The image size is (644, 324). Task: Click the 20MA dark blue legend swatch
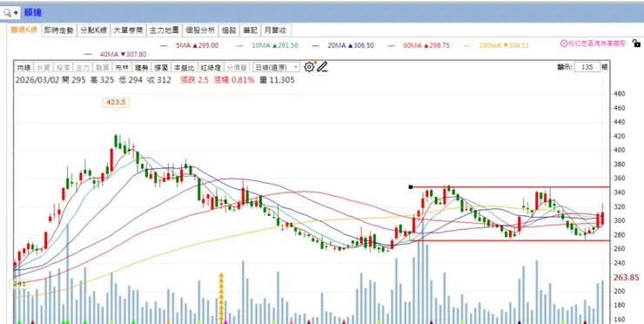(315, 45)
